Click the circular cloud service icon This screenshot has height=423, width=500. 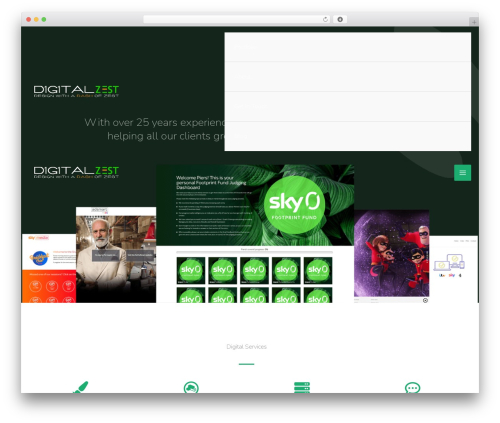(x=191, y=387)
